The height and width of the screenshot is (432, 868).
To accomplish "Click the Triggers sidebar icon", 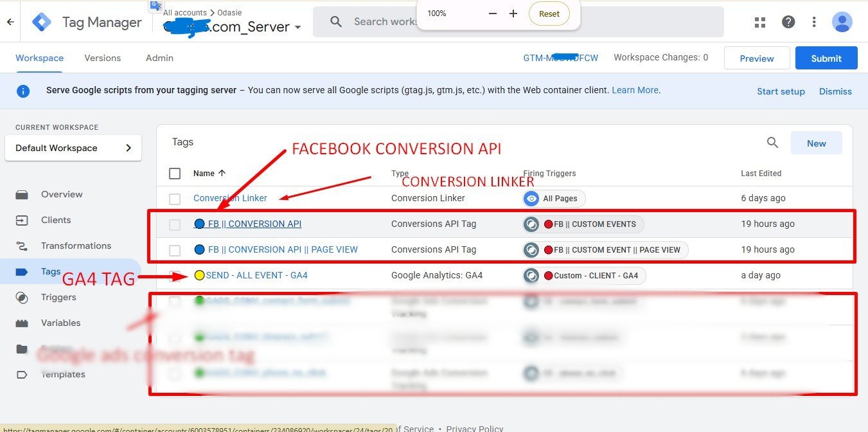I will click(22, 297).
